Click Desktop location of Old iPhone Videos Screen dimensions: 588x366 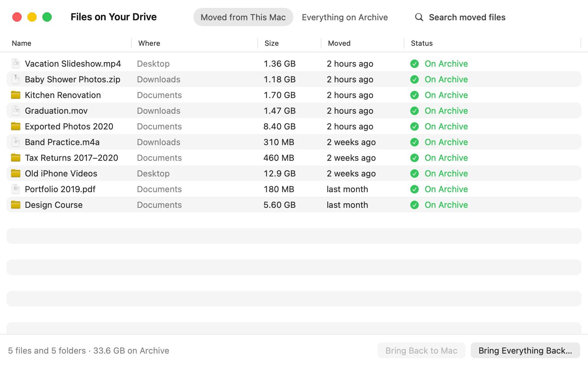pyautogui.click(x=153, y=174)
